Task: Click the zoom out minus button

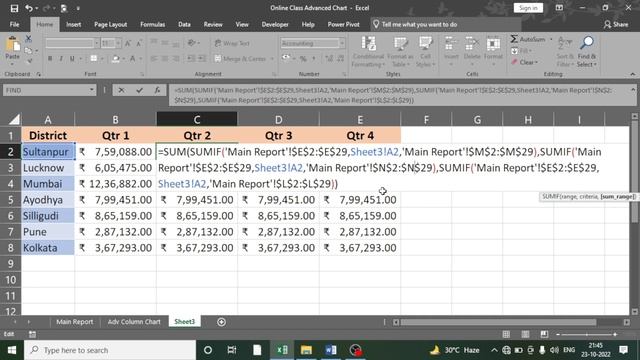Action: [558, 334]
